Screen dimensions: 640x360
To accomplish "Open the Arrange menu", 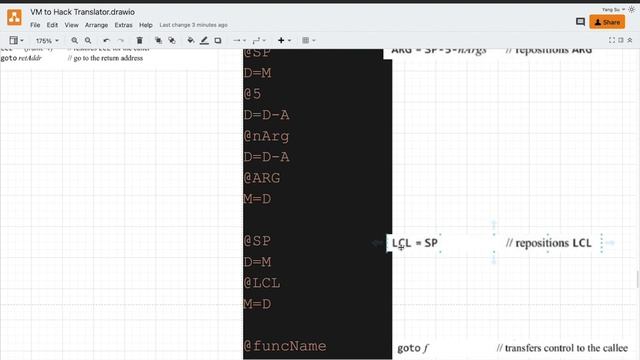I will (x=96, y=25).
